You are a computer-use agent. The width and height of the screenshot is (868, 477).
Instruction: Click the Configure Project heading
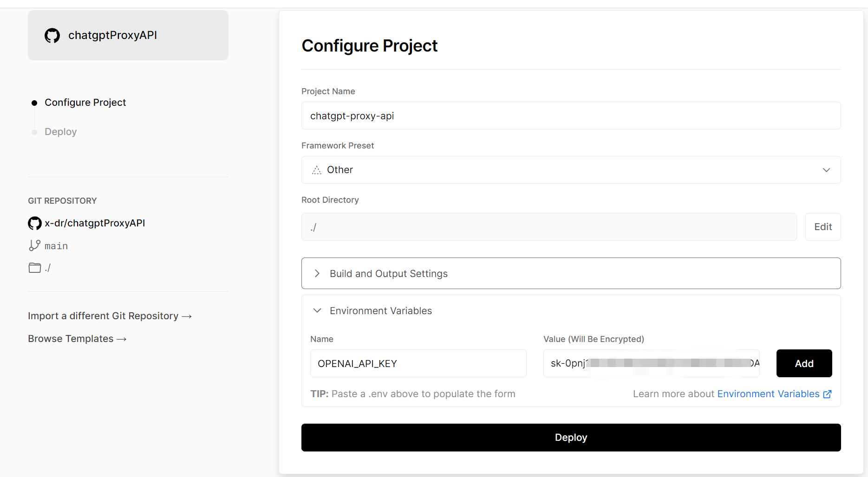pos(369,46)
